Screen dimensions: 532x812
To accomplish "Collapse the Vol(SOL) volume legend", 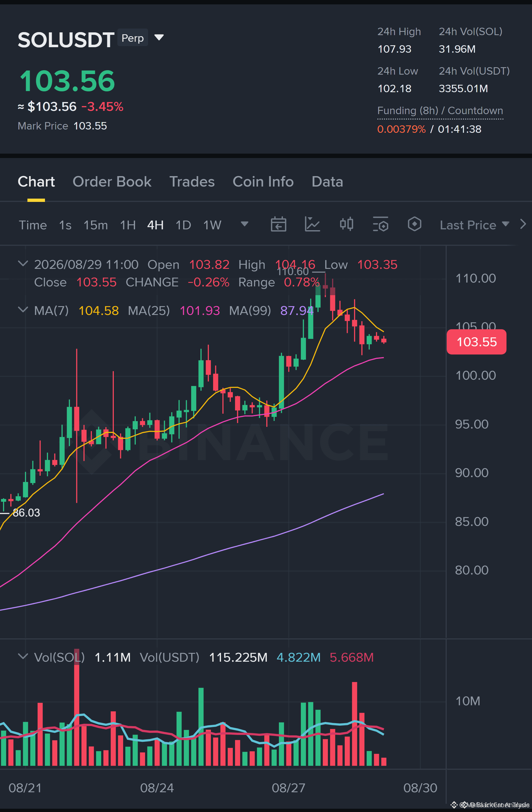I will click(23, 656).
